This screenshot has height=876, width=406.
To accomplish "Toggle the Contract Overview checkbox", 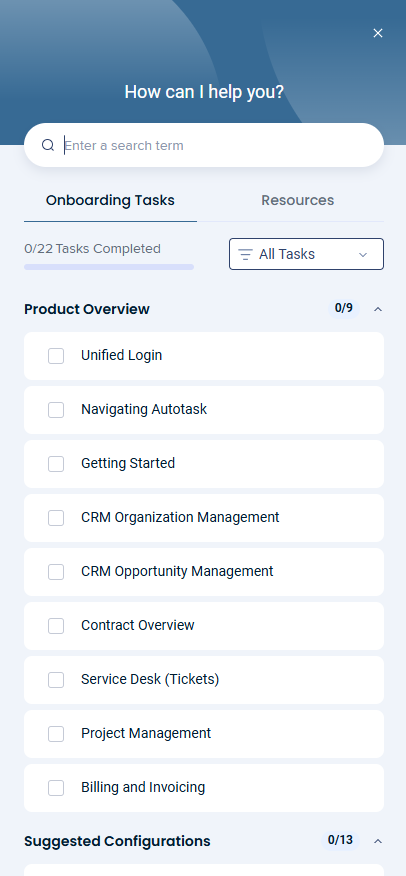I will (56, 626).
